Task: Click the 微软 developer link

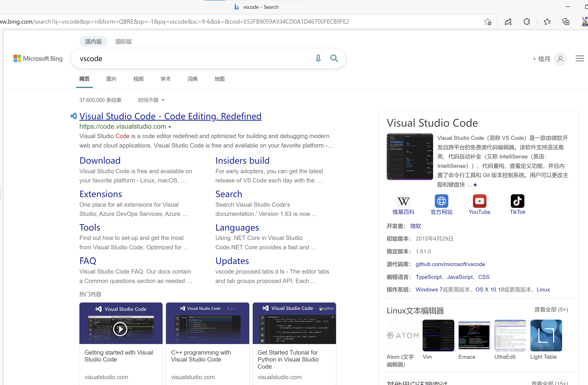Action: click(415, 226)
